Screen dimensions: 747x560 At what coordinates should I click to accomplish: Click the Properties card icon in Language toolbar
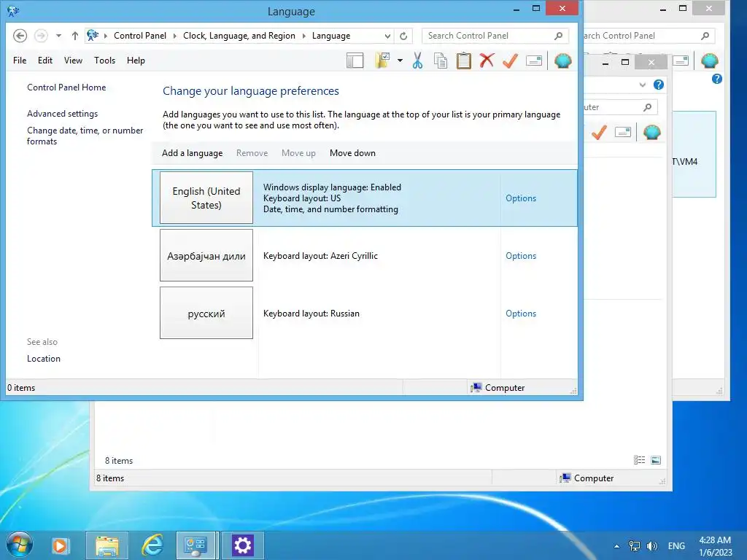pyautogui.click(x=533, y=61)
